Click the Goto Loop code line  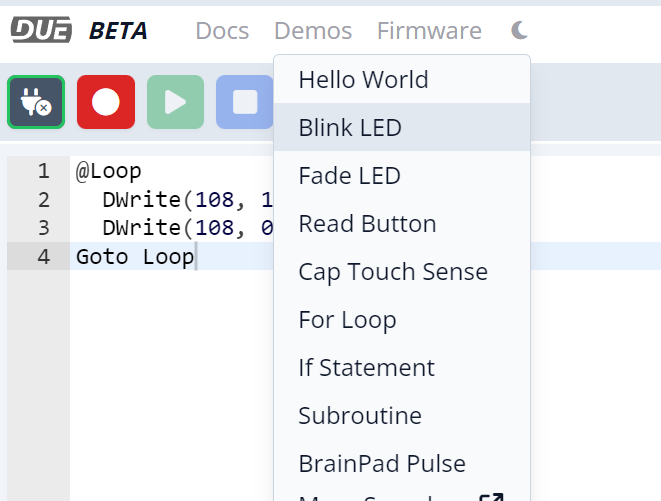tap(135, 256)
